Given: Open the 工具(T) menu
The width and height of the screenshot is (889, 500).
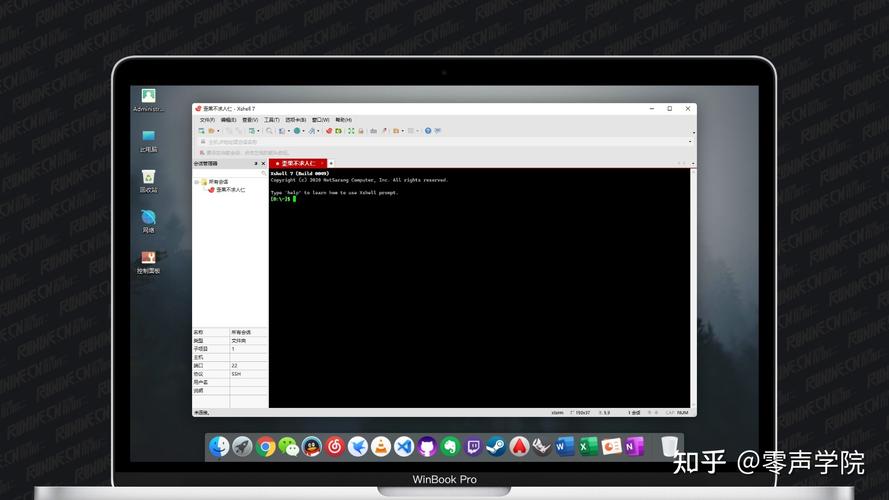Looking at the screenshot, I should (271, 119).
